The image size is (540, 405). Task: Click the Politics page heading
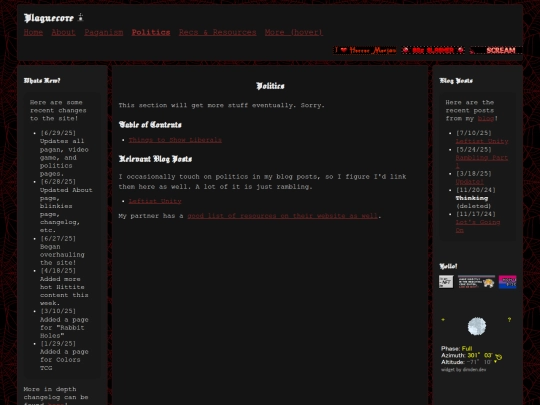tap(270, 86)
